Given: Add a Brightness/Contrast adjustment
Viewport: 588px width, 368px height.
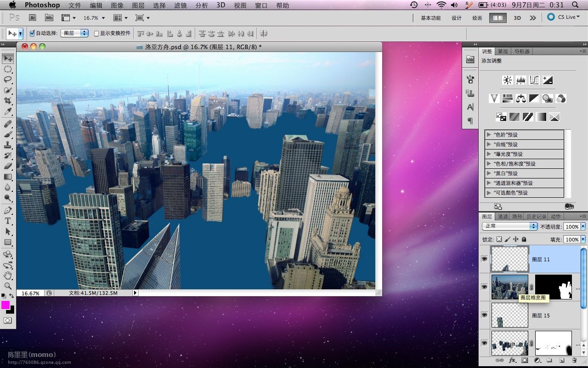Looking at the screenshot, I should (508, 80).
